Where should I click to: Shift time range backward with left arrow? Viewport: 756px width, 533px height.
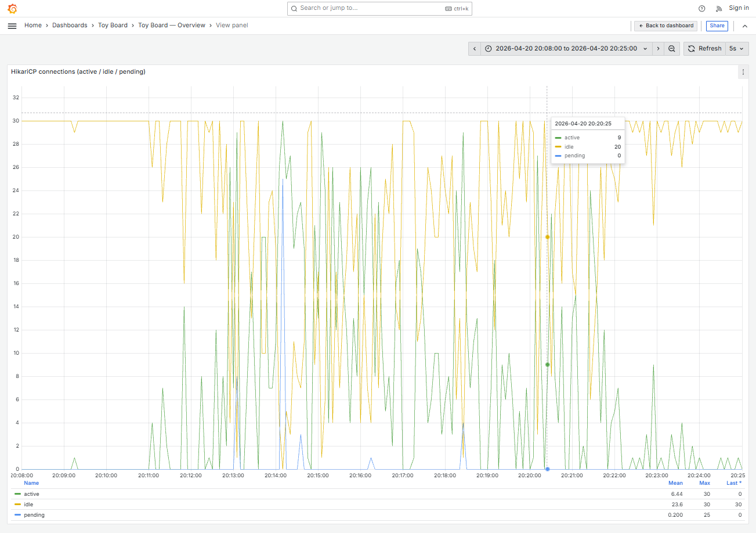tap(475, 49)
